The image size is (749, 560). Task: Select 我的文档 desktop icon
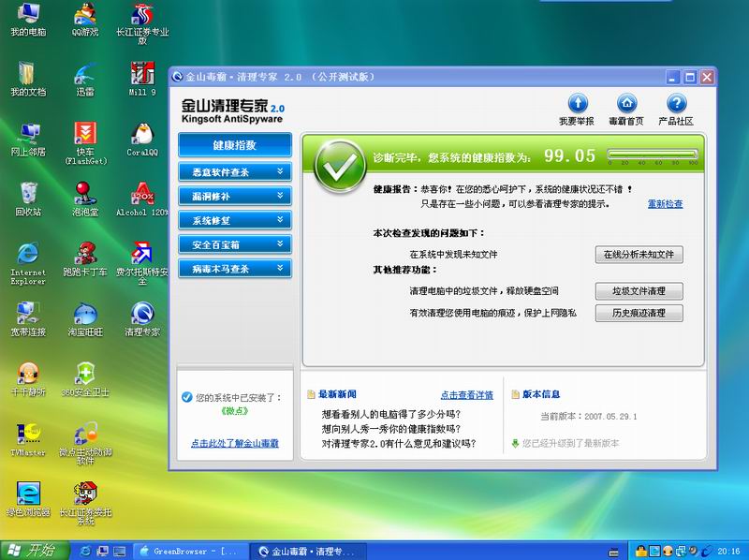[x=28, y=80]
